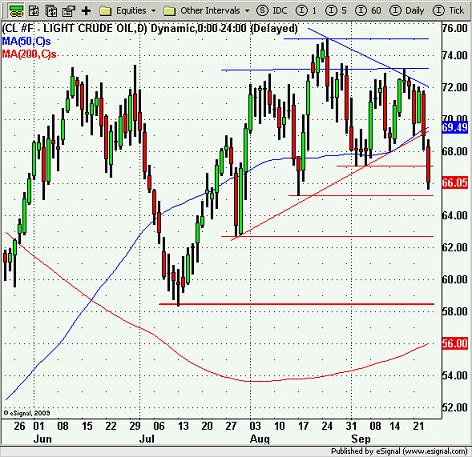Click the second toolbar icon with grid symbol
This screenshot has width=472, height=457.
pyautogui.click(x=33, y=11)
